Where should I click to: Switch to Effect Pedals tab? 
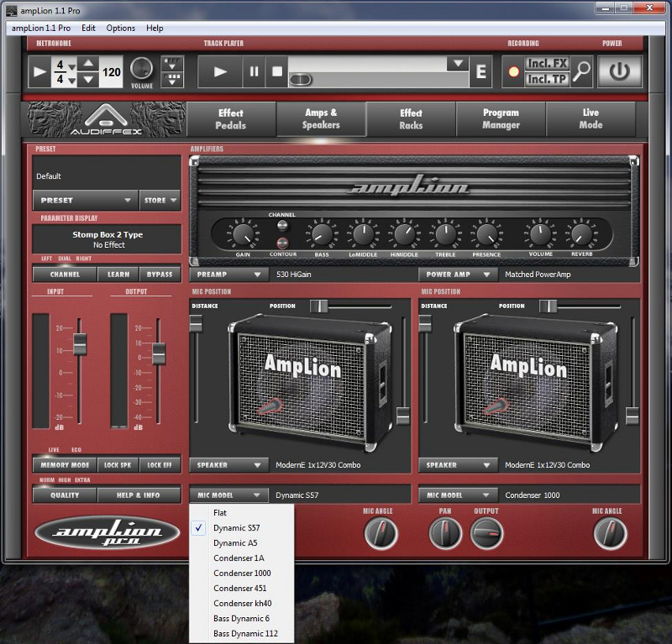click(x=231, y=119)
